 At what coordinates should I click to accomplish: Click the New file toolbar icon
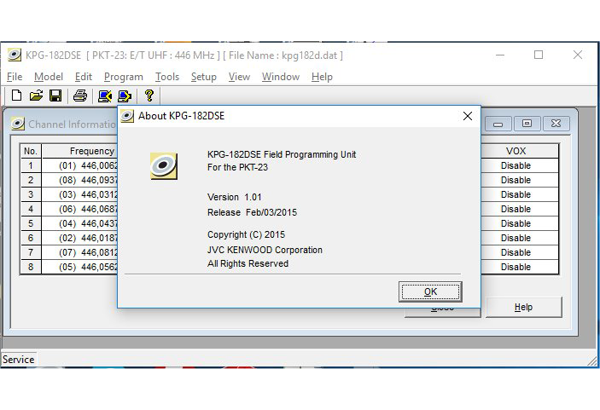[x=16, y=96]
